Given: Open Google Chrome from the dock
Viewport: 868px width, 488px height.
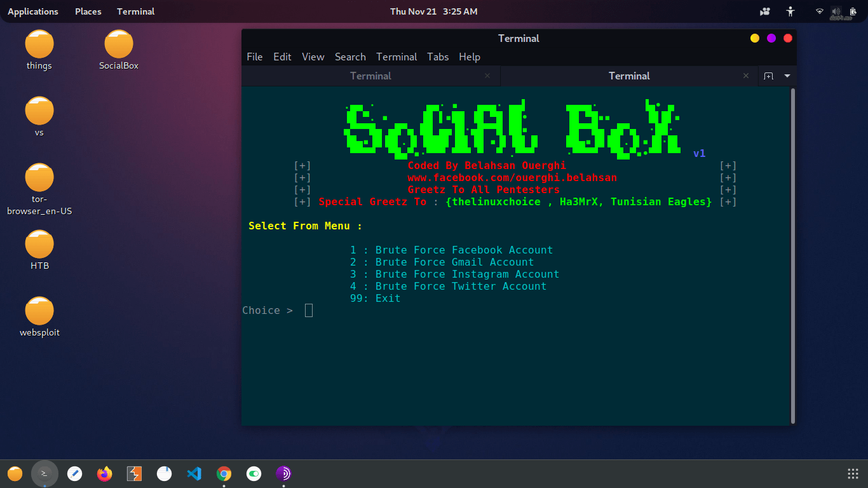Looking at the screenshot, I should (224, 473).
